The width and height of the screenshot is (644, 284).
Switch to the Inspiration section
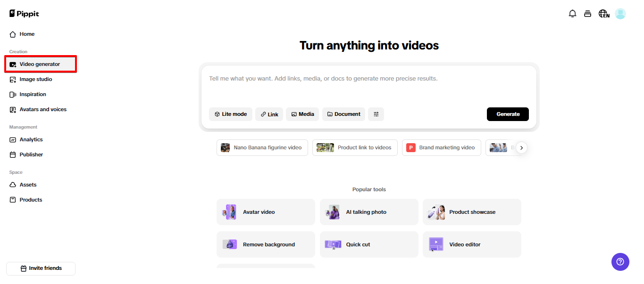pos(32,94)
